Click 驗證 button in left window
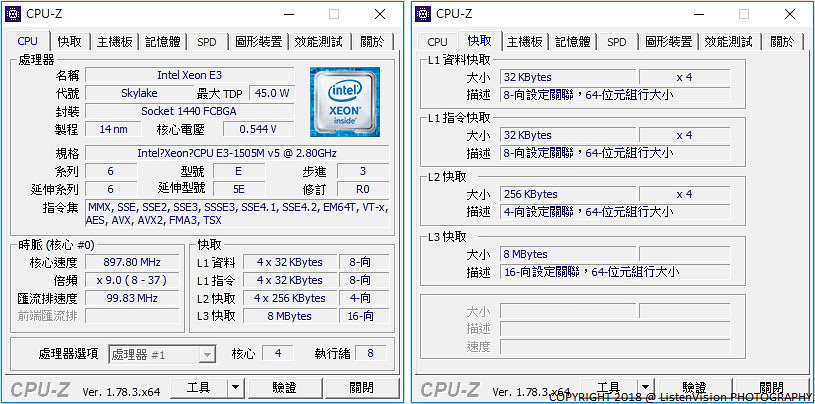 point(284,388)
